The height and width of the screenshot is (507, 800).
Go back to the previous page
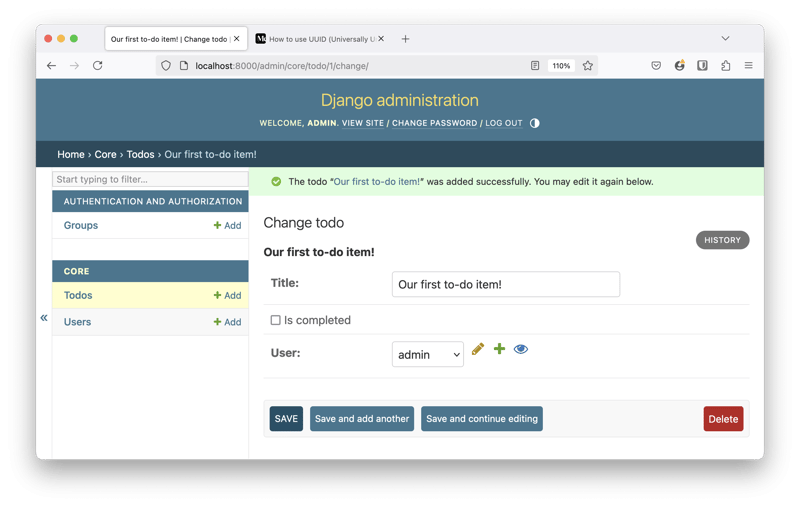[x=52, y=66]
